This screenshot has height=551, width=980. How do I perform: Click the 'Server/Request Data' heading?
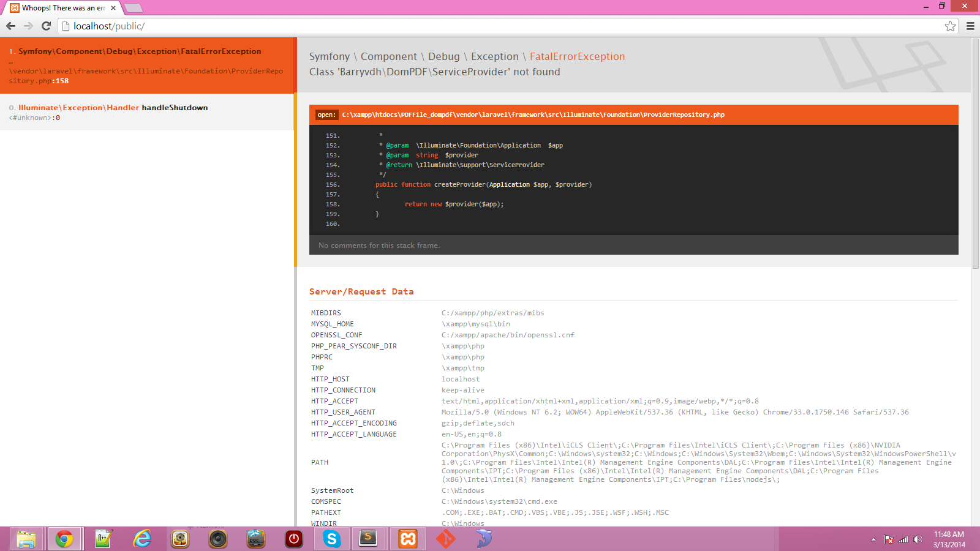tap(361, 291)
